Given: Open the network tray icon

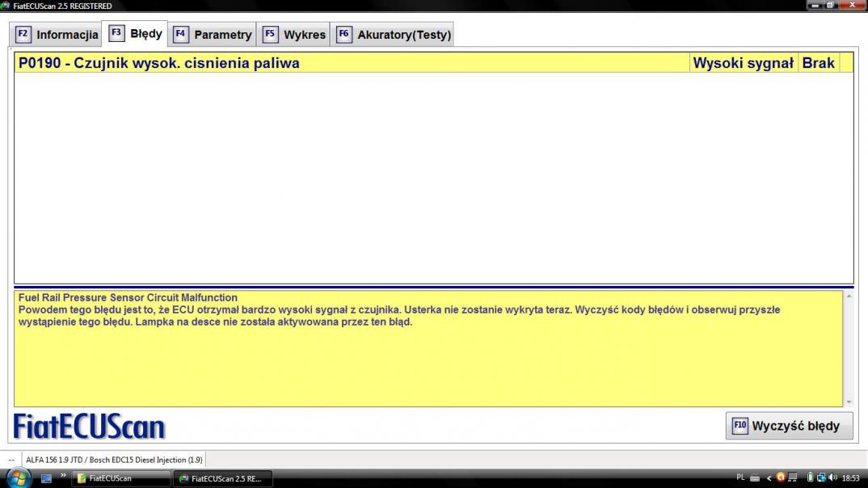Looking at the screenshot, I should (x=821, y=477).
